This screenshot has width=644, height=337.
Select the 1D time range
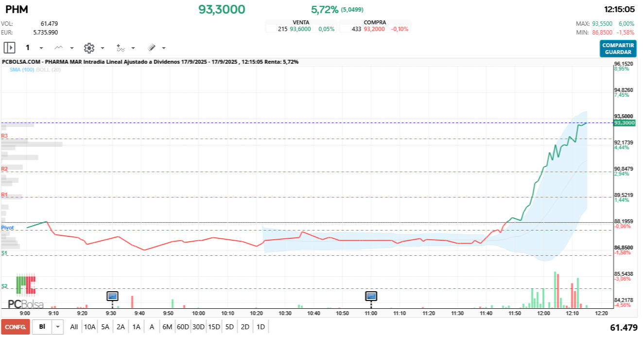pos(261,327)
